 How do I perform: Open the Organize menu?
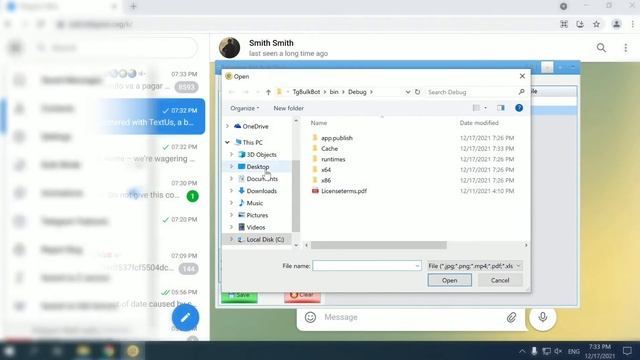pos(244,108)
